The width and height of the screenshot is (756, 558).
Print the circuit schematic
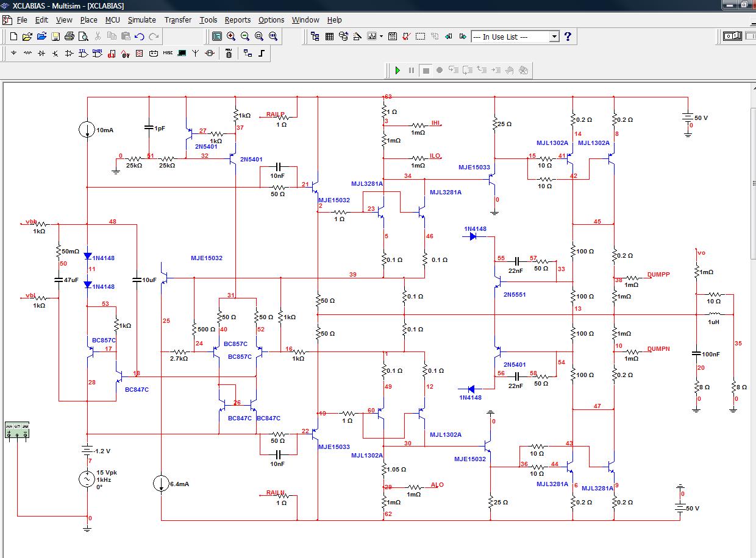69,37
